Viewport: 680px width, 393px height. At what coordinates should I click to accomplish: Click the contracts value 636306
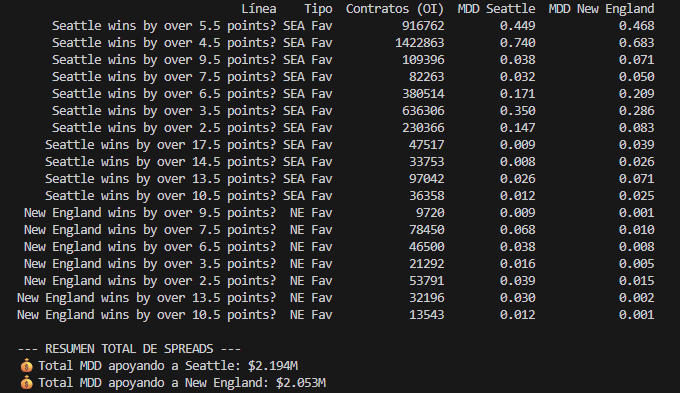click(x=423, y=111)
